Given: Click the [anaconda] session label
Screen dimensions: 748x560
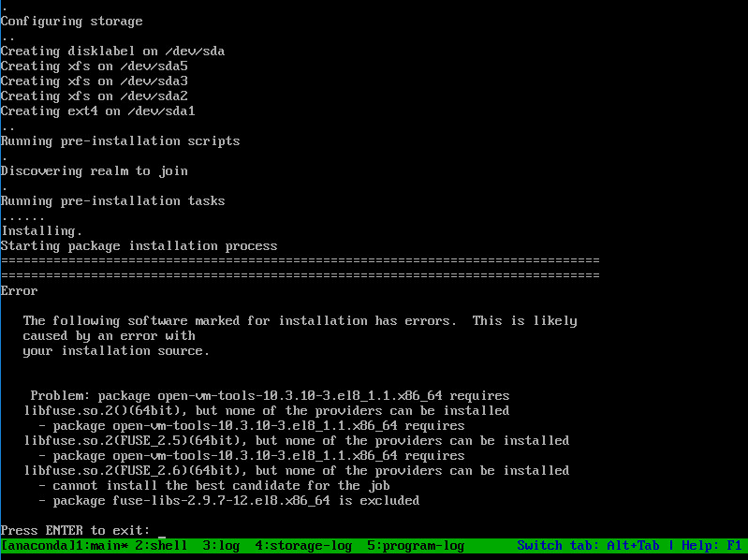Looking at the screenshot, I should 37,545.
